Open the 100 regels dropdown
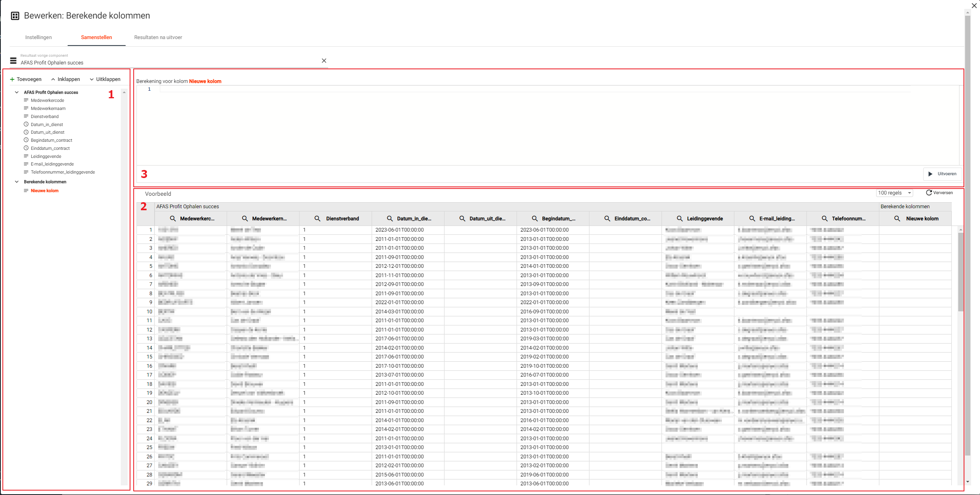980x495 pixels. [894, 193]
